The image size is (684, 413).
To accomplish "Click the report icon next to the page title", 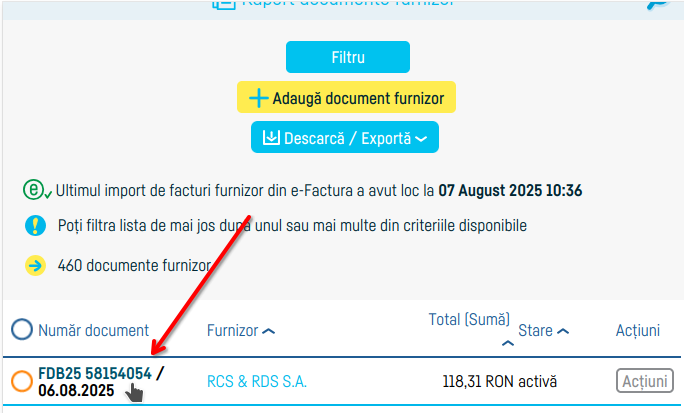I will pyautogui.click(x=224, y=4).
